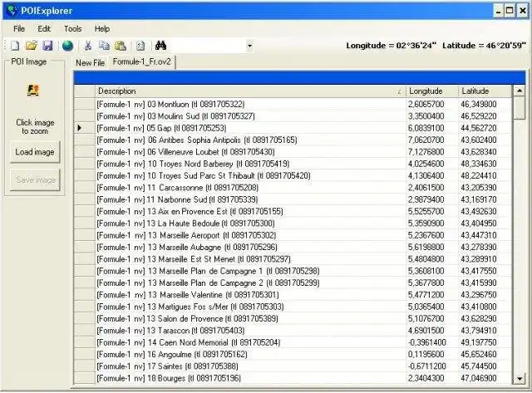Click latitude cell 44,562720
This screenshot has height=393, width=532.
pos(485,128)
